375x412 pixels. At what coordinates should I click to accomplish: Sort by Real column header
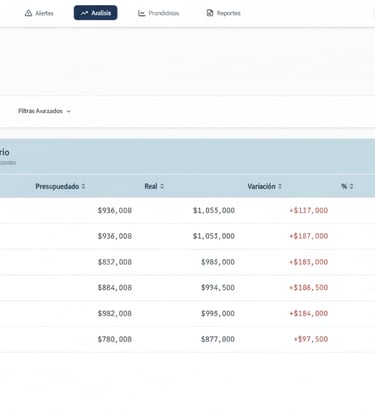154,186
